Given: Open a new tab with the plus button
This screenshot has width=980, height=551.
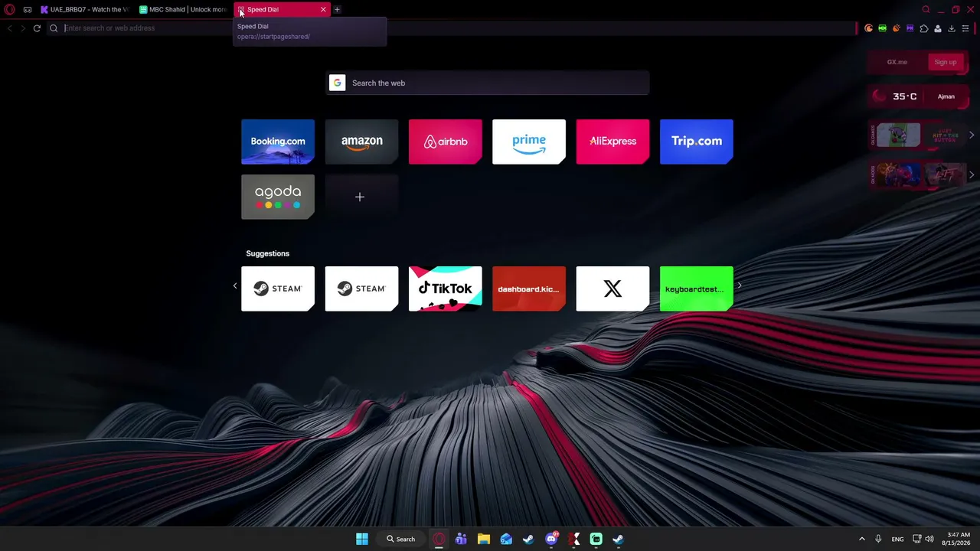Looking at the screenshot, I should (x=337, y=10).
